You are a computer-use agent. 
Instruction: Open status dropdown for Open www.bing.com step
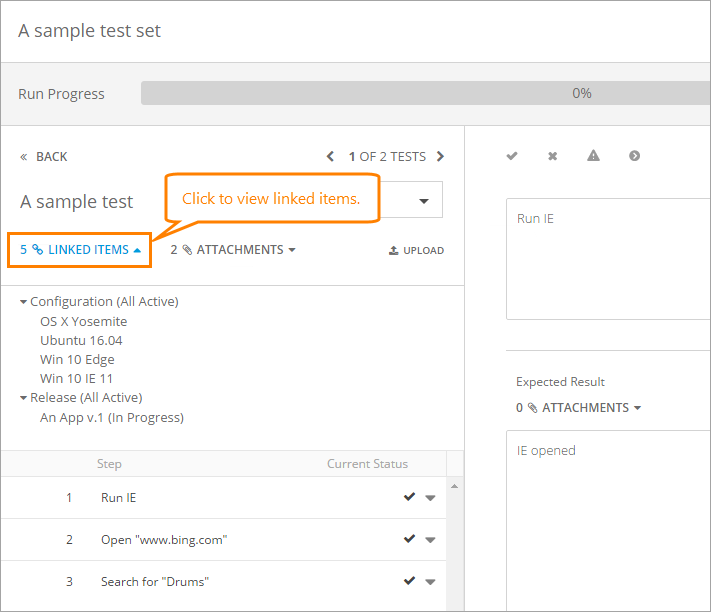(430, 540)
